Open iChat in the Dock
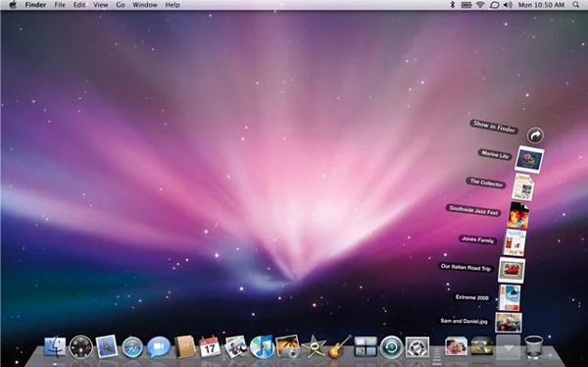Image resolution: width=588 pixels, height=367 pixels. [x=158, y=347]
